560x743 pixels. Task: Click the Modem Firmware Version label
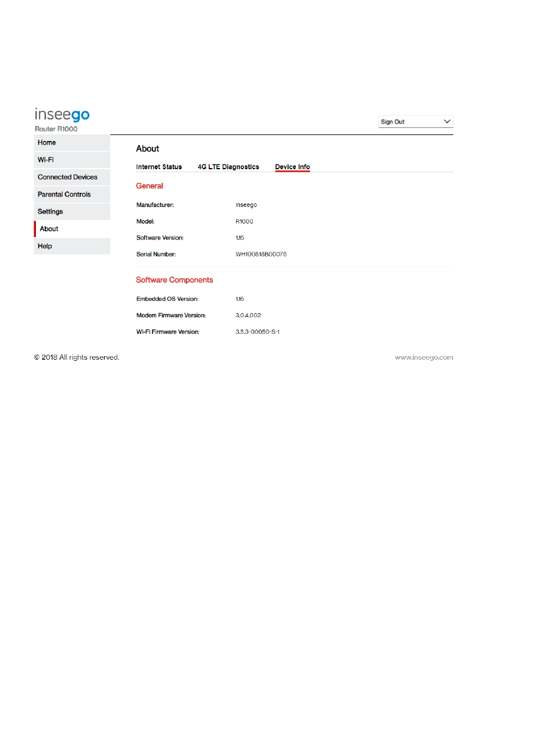pyautogui.click(x=171, y=315)
